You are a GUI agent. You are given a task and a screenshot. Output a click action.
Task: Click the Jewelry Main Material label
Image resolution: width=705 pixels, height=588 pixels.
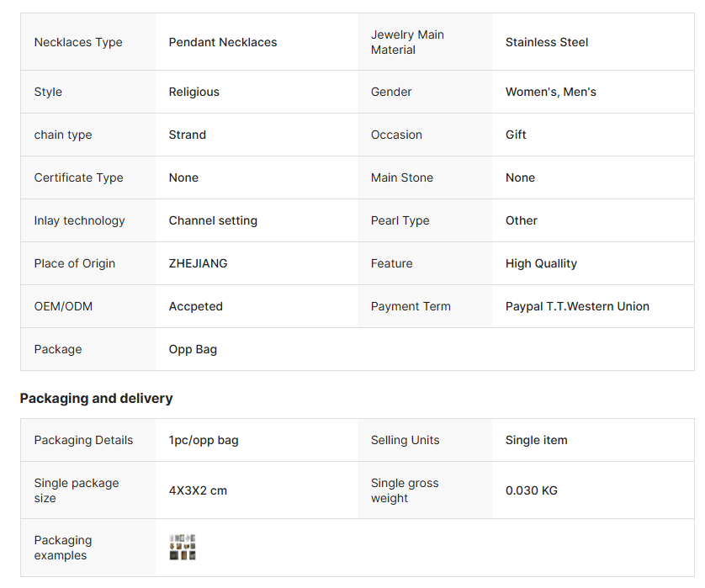coord(407,42)
